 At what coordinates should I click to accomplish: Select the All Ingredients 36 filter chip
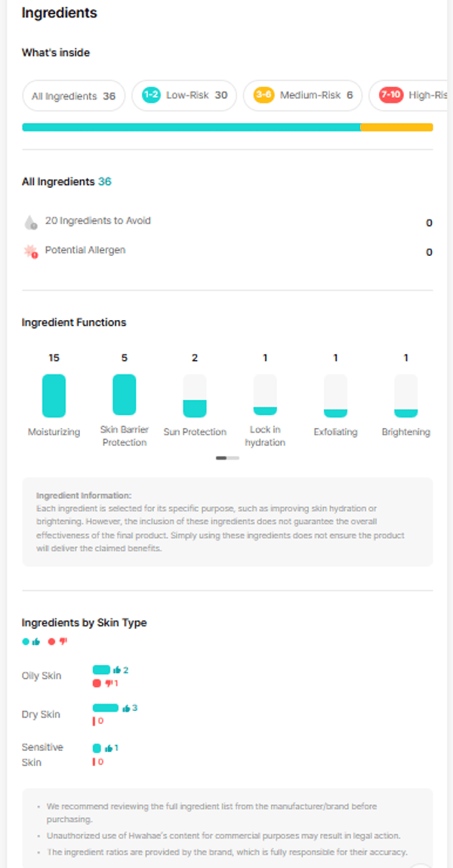click(x=73, y=96)
